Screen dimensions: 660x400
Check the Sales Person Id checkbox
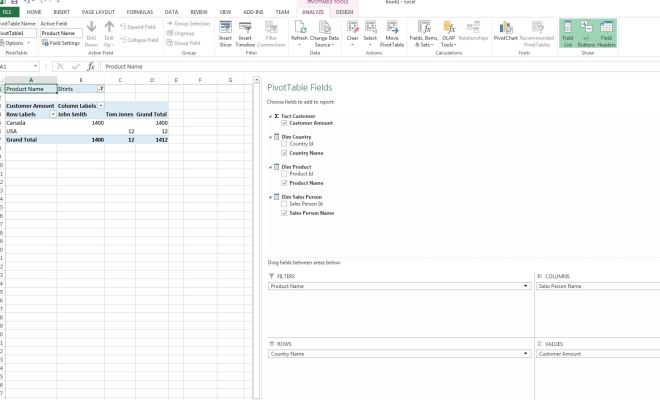point(285,204)
